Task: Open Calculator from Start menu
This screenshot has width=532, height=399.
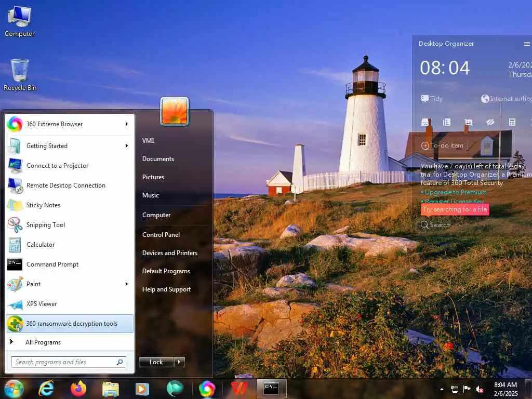Action: (70, 244)
